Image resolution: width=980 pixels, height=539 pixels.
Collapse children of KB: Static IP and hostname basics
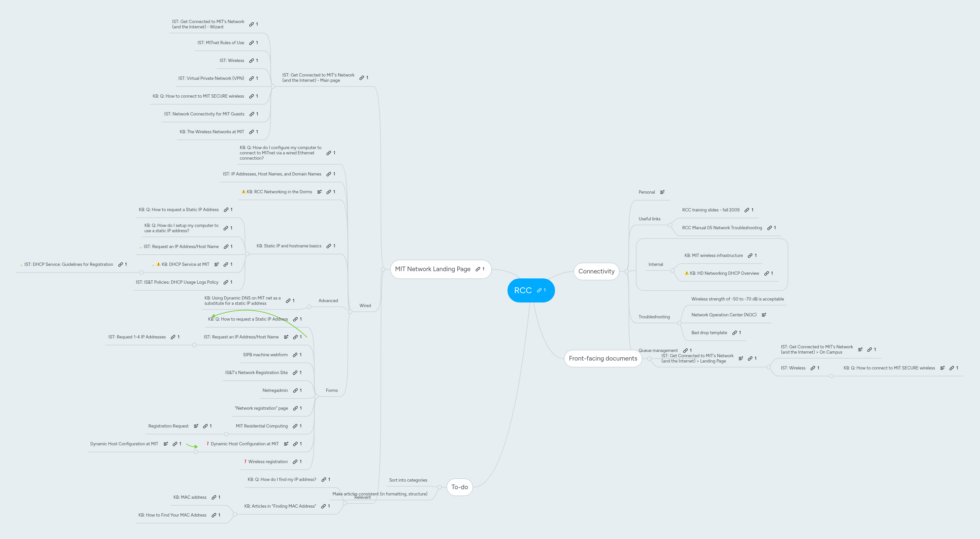click(247, 254)
